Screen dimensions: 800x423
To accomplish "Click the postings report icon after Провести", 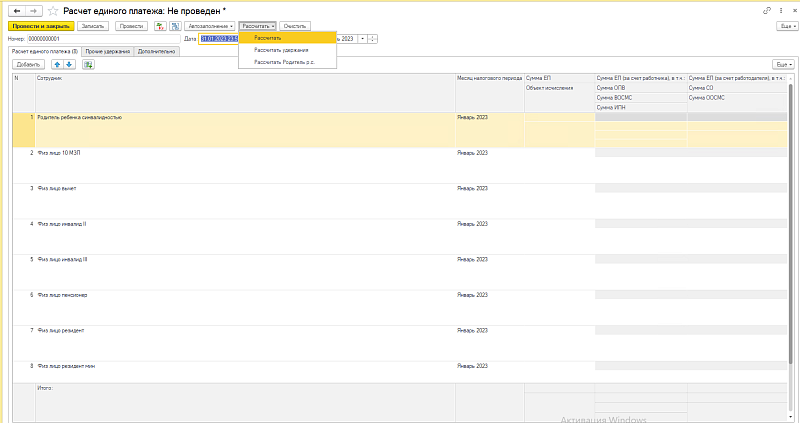I will (159, 25).
